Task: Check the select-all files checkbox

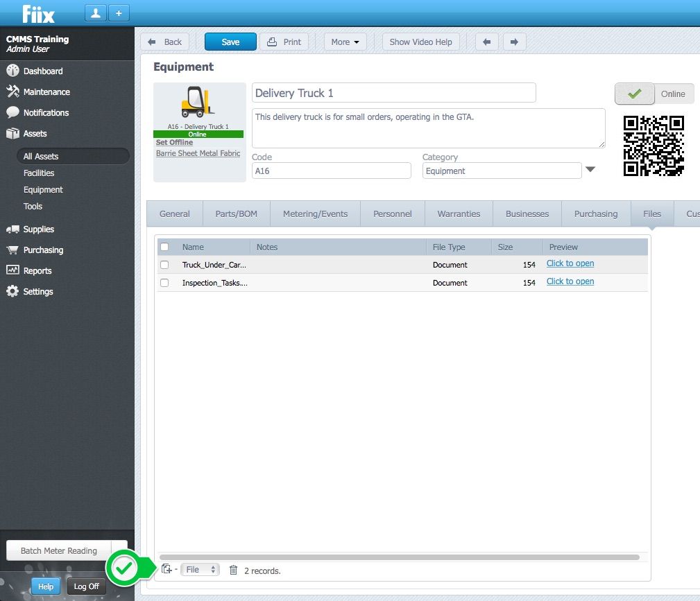Action: coord(164,247)
